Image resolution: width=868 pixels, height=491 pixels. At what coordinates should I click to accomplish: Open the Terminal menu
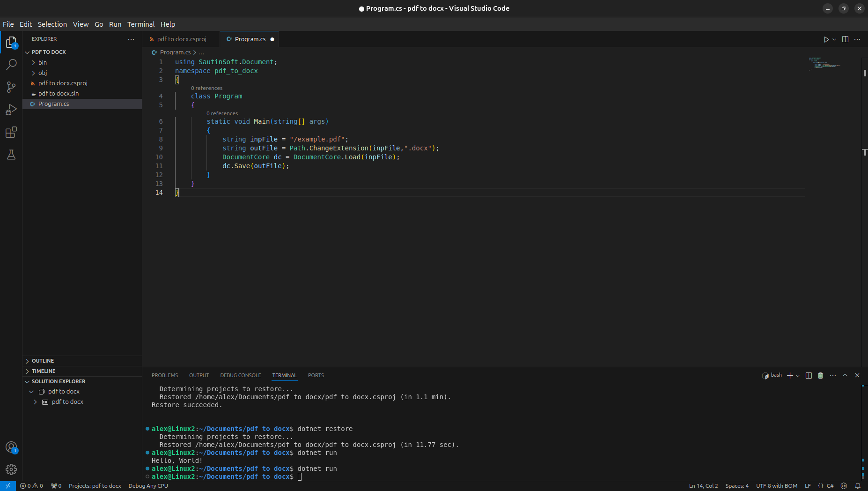(140, 24)
